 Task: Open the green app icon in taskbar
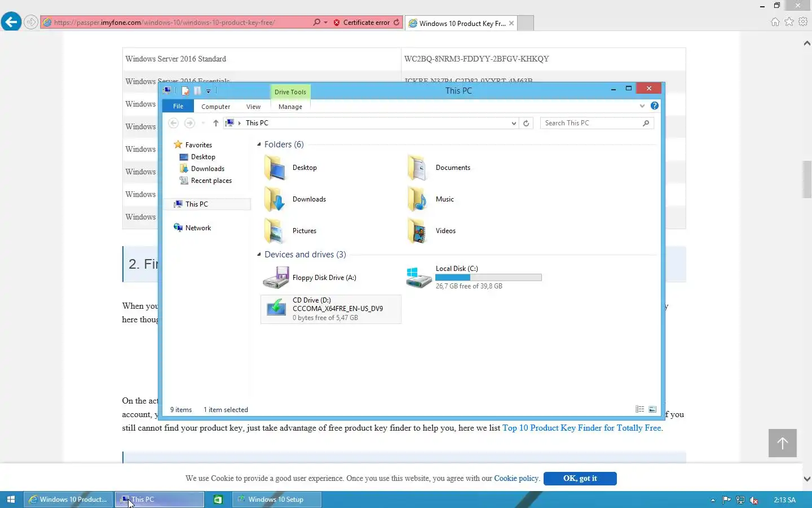(x=218, y=500)
